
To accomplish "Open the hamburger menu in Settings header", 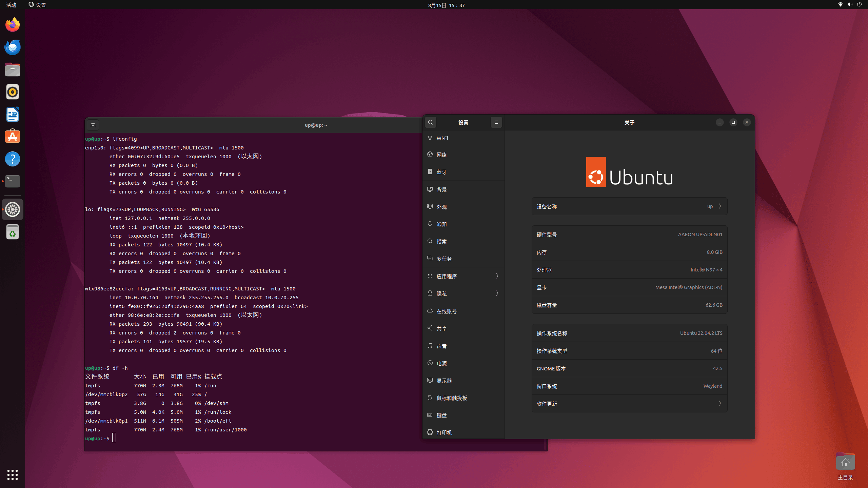I will click(x=496, y=122).
